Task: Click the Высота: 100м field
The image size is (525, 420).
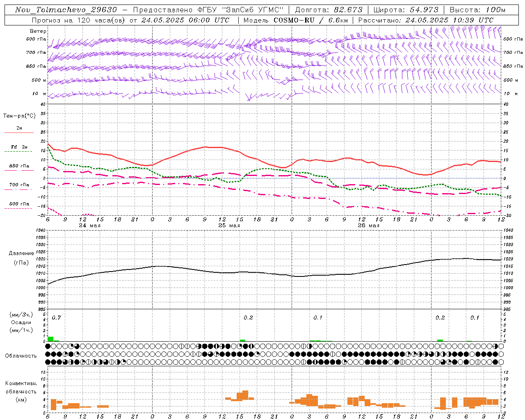Action: (478, 10)
